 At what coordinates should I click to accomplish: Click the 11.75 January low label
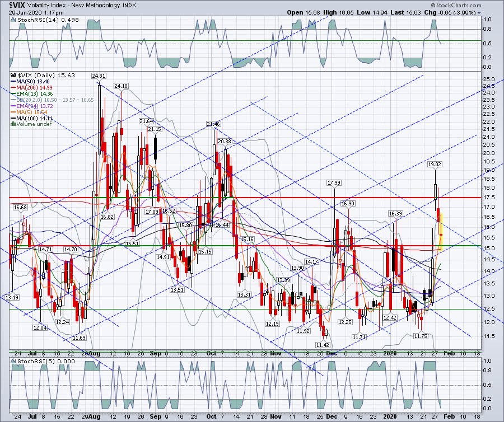pos(421,336)
